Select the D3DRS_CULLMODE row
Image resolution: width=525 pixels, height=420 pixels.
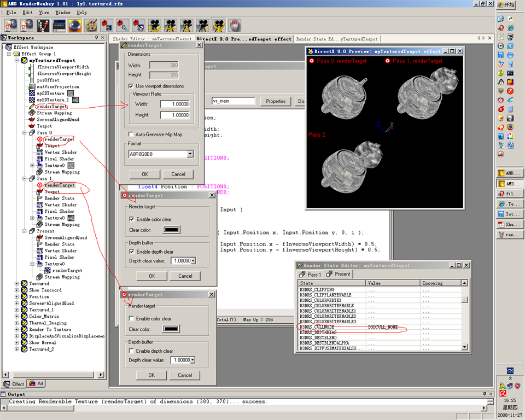click(x=380, y=327)
